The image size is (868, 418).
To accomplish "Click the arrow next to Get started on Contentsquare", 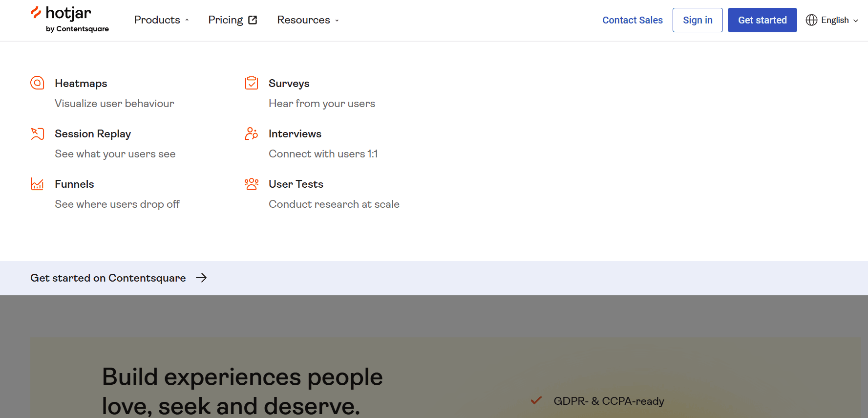I will (201, 278).
